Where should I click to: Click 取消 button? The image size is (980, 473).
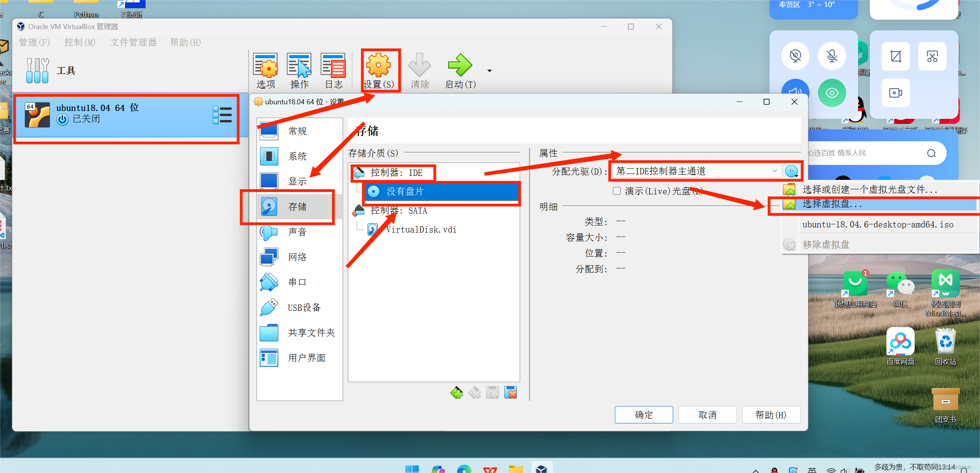(x=707, y=415)
